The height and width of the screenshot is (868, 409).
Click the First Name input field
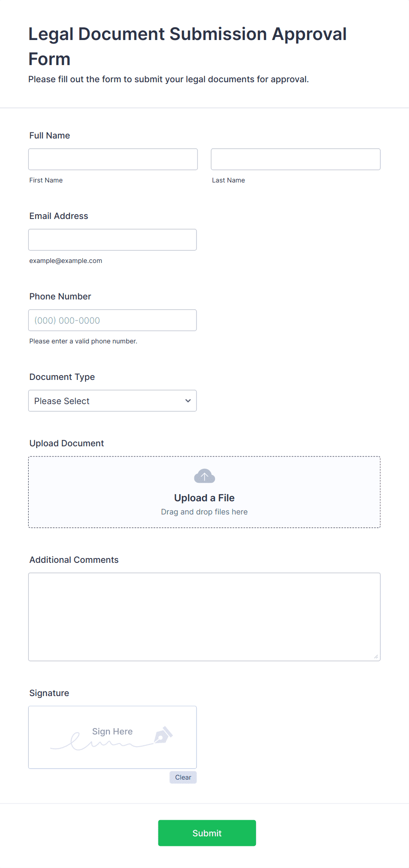coord(113,159)
